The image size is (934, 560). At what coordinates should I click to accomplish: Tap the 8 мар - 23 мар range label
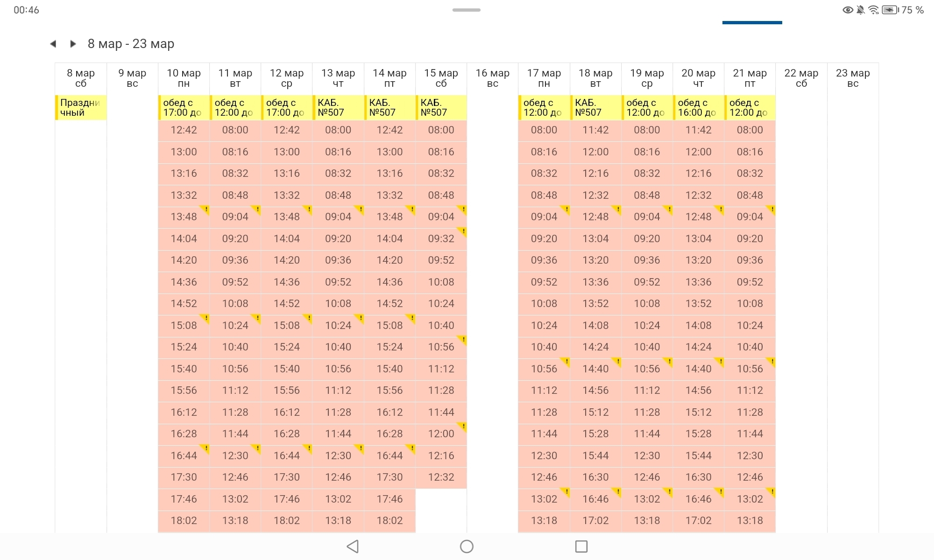131,44
